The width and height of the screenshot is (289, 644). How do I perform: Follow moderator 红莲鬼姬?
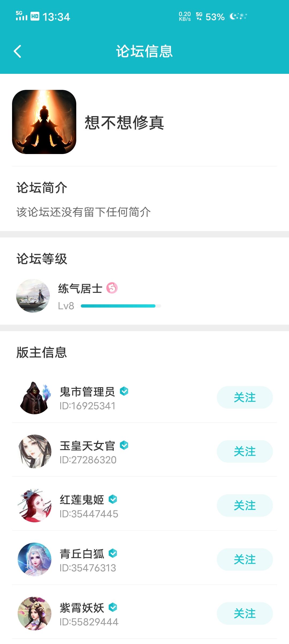click(245, 505)
